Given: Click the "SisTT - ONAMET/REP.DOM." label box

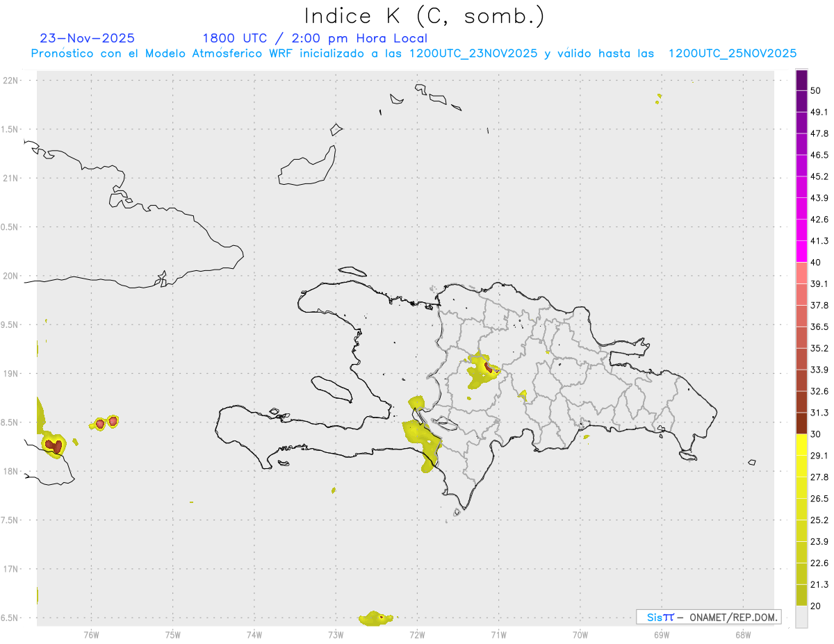Looking at the screenshot, I should 709,617.
